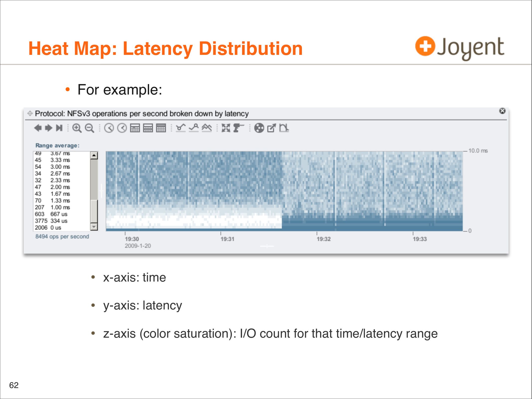Show minimum value with the trough graph icon

[x=181, y=128]
